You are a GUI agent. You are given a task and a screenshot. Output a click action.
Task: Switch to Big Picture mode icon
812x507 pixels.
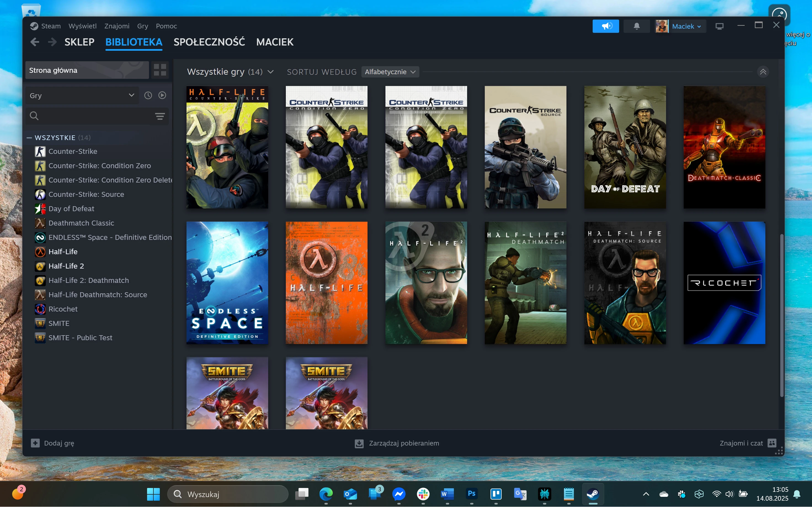719,26
